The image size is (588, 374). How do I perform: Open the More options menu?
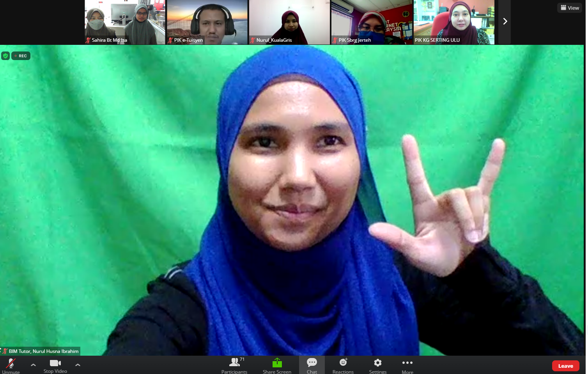point(407,365)
